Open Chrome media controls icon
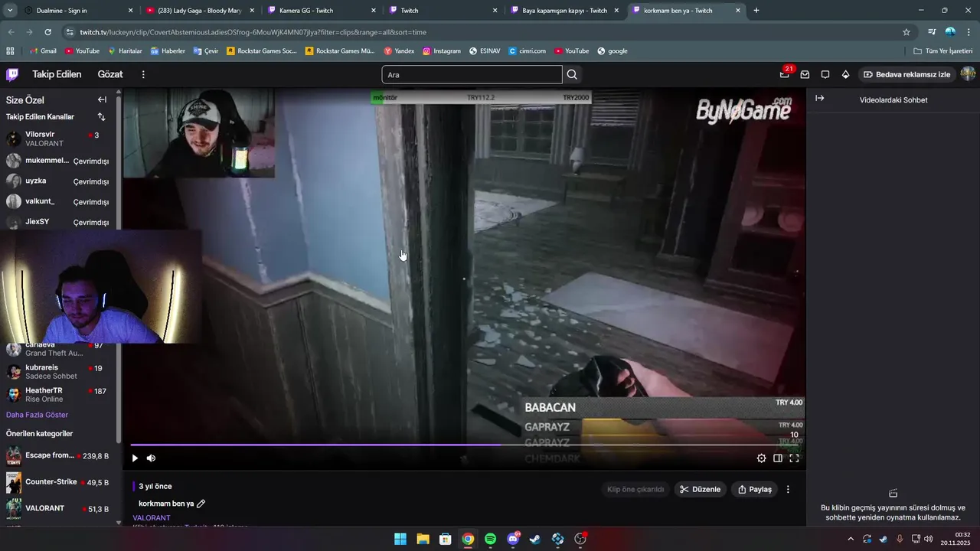Image resolution: width=980 pixels, height=551 pixels. (x=932, y=32)
